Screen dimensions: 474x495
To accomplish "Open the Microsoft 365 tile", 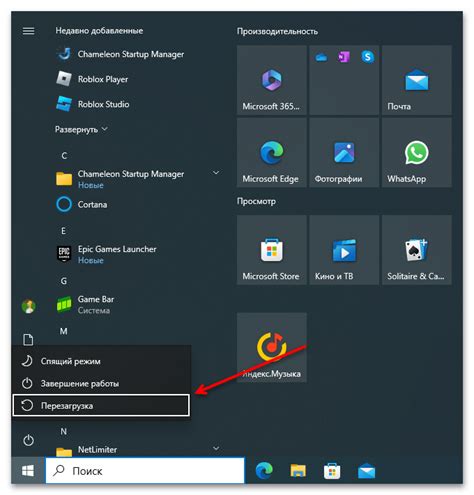I will click(271, 80).
